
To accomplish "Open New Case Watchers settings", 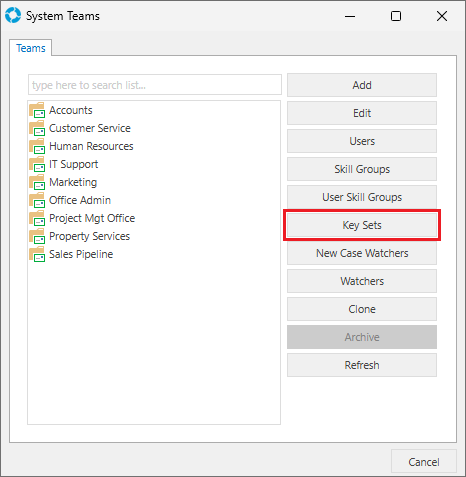I will point(362,253).
